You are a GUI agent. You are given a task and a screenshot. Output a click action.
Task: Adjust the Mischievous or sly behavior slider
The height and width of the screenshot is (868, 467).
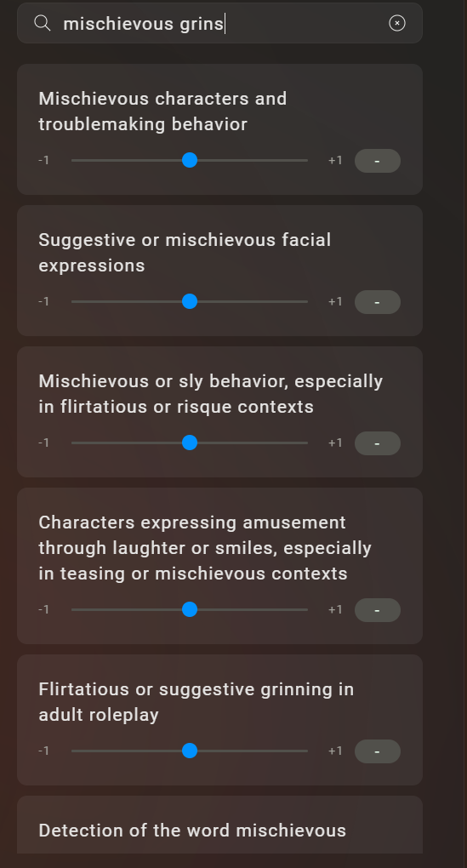pos(190,443)
